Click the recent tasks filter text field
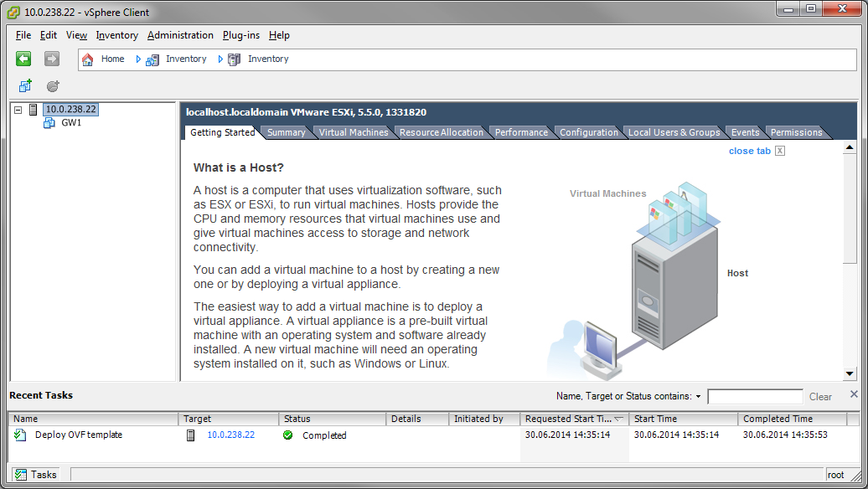868x489 pixels. (x=755, y=397)
